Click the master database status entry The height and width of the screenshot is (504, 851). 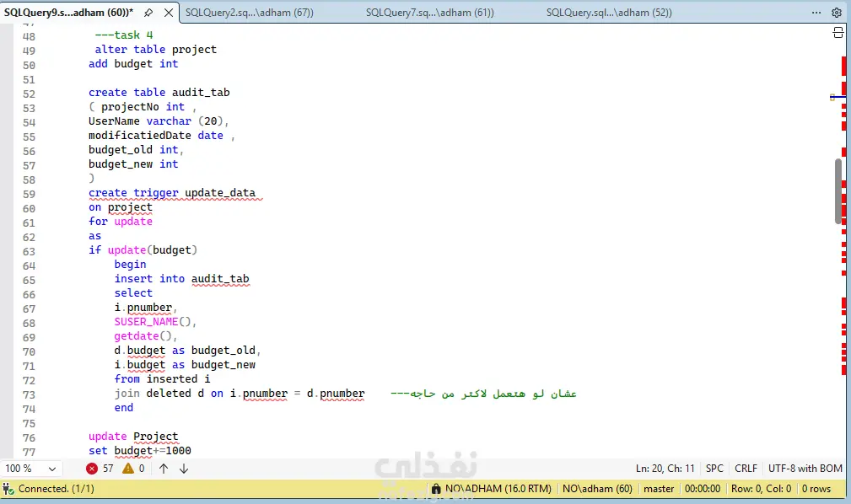click(659, 489)
